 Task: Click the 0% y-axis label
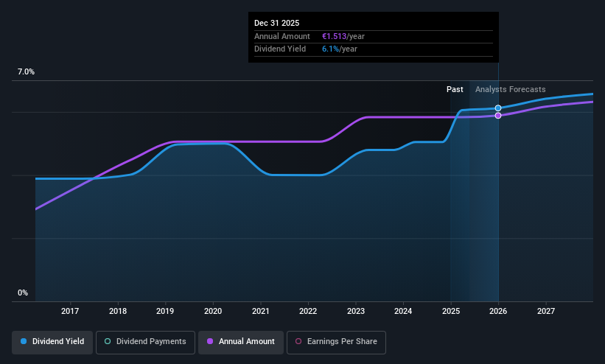tap(23, 293)
